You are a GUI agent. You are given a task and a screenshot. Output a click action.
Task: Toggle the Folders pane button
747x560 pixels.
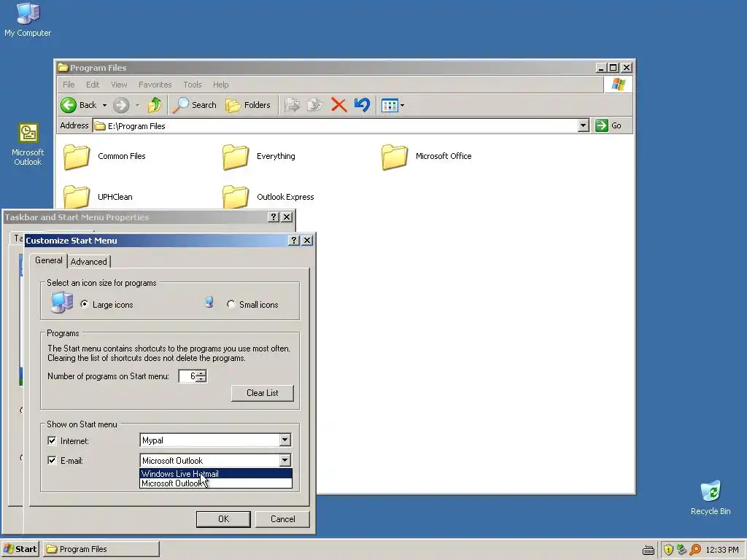pyautogui.click(x=248, y=105)
